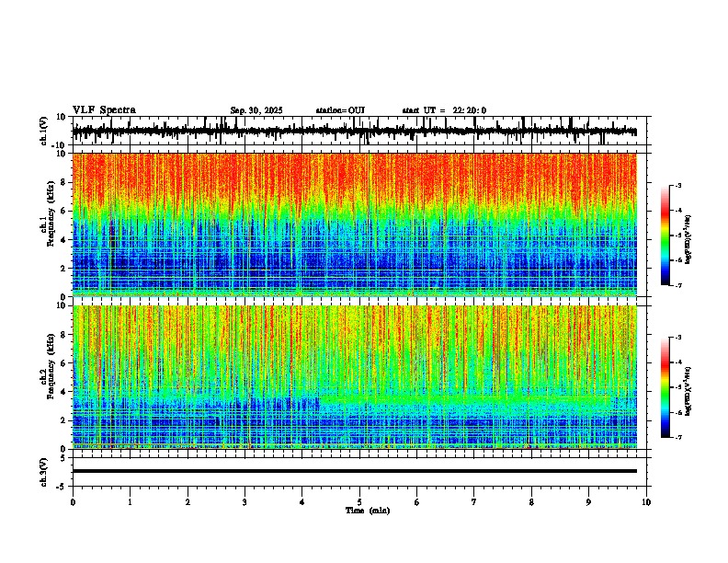This screenshot has width=728, height=563.
Task: Click the ch.1 voltage waveform trace
Action: point(355,131)
